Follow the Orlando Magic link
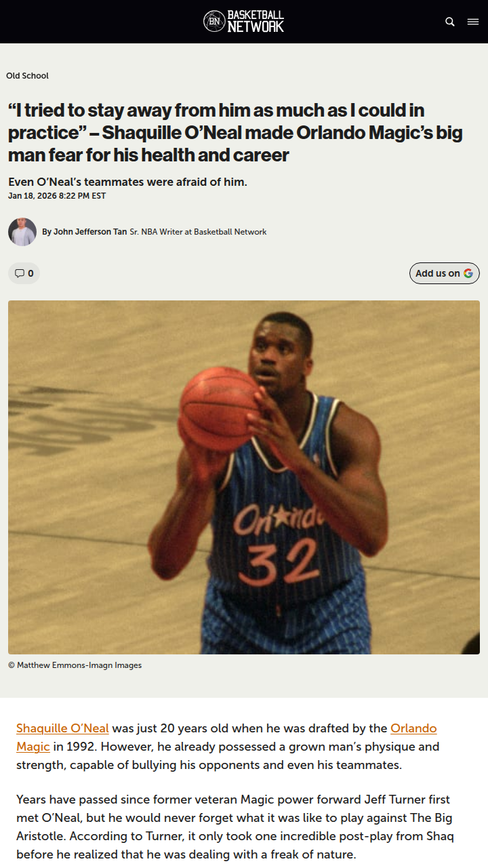Image resolution: width=488 pixels, height=868 pixels. tap(226, 737)
